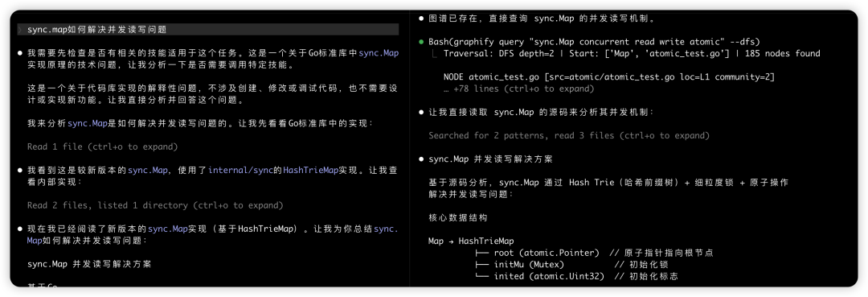Click the white bullet before '图谱已存在'
The image size is (868, 297).
coord(421,19)
